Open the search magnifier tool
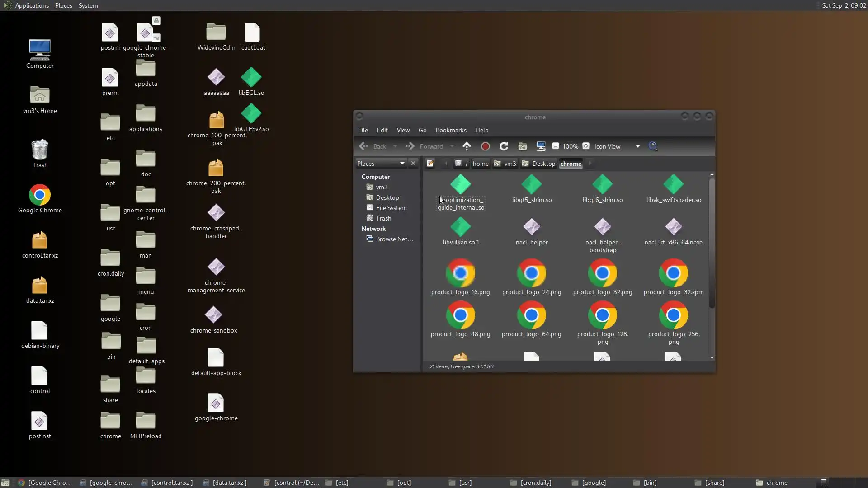 (x=653, y=146)
